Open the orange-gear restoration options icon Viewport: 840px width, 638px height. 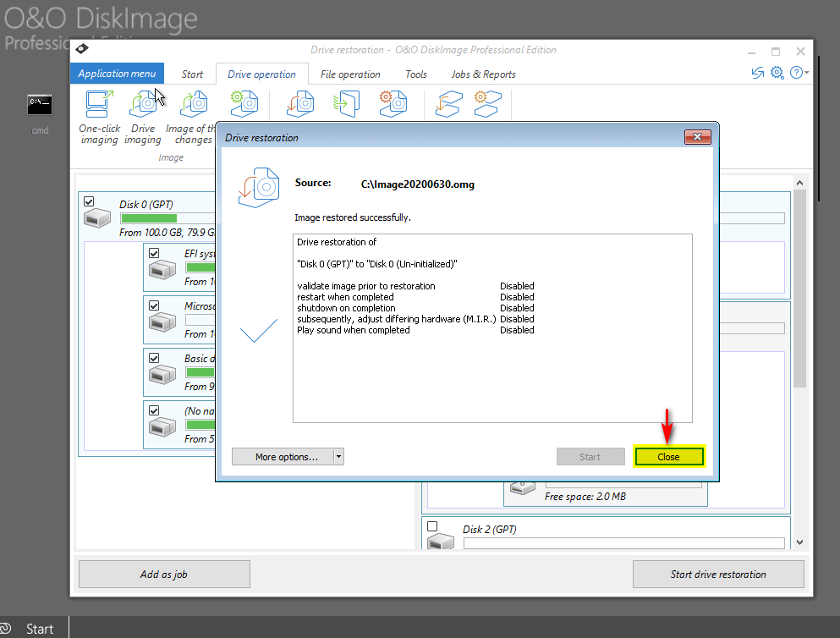pyautogui.click(x=393, y=104)
